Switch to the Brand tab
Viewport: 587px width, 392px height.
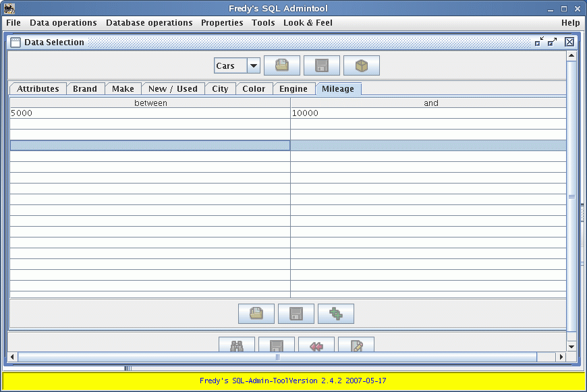pos(85,89)
